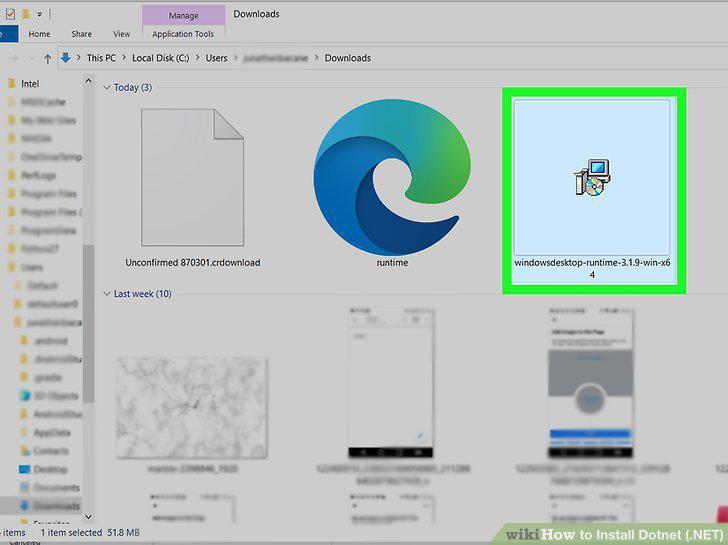This screenshot has width=728, height=545.
Task: Select the Manage contextual tab
Action: 183,15
